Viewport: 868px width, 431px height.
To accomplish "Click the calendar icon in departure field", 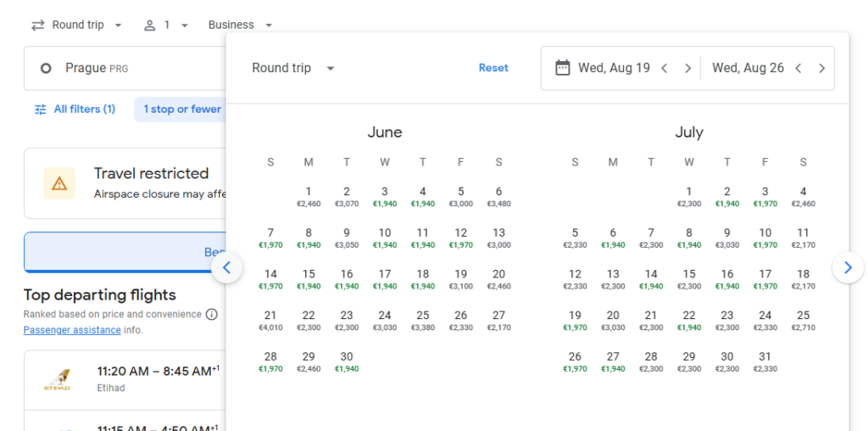I will 562,68.
